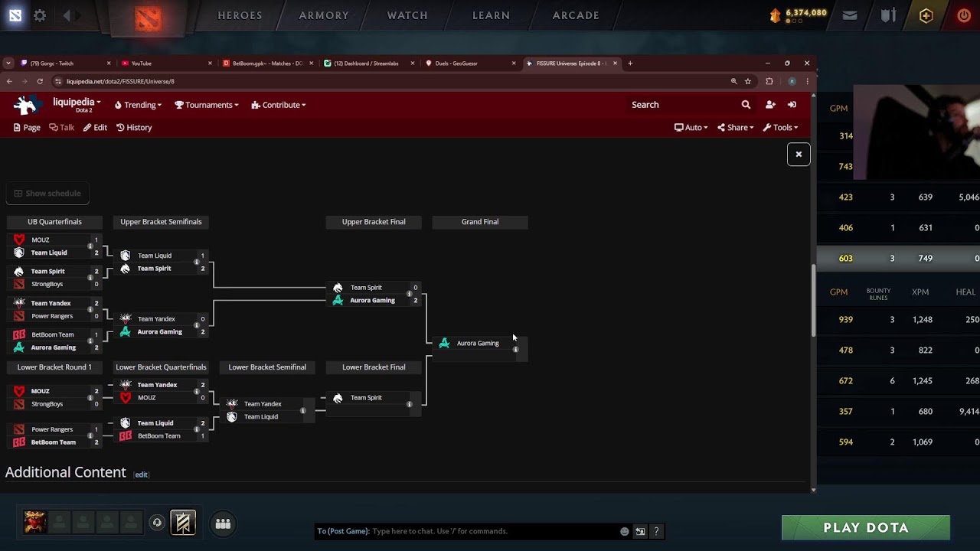This screenshot has height=551, width=980.
Task: Click the Dota banner flag icon
Action: click(x=183, y=523)
